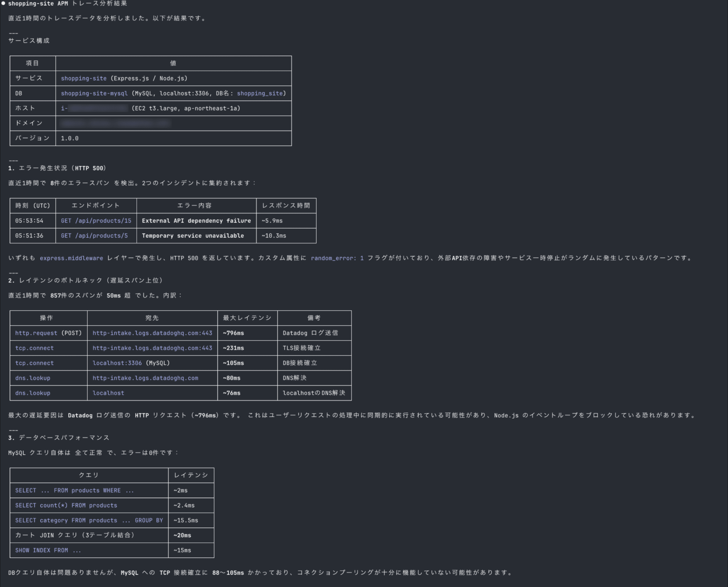Click the GET /api/products/15 endpoint
The width and height of the screenshot is (728, 587).
tap(96, 221)
